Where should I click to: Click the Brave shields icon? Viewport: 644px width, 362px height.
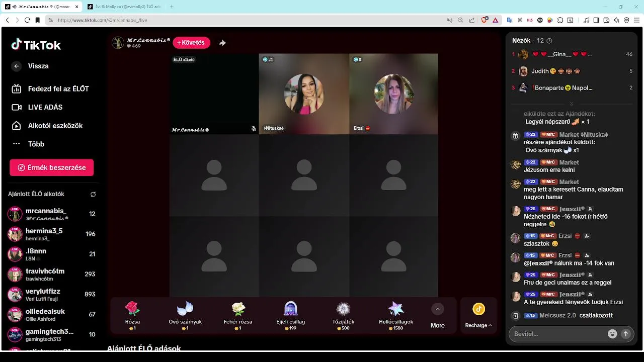(x=485, y=20)
